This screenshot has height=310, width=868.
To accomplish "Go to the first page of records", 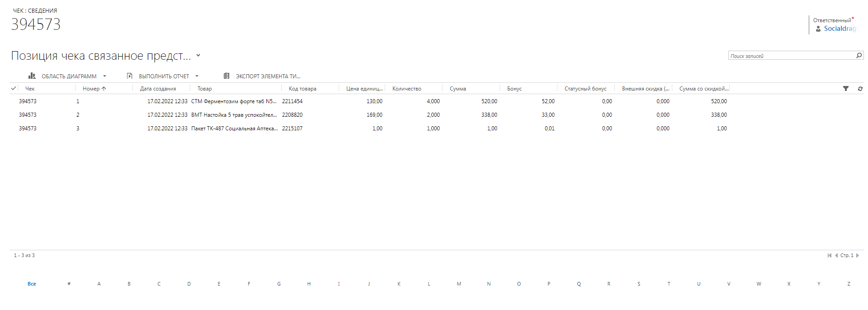I will 830,256.
